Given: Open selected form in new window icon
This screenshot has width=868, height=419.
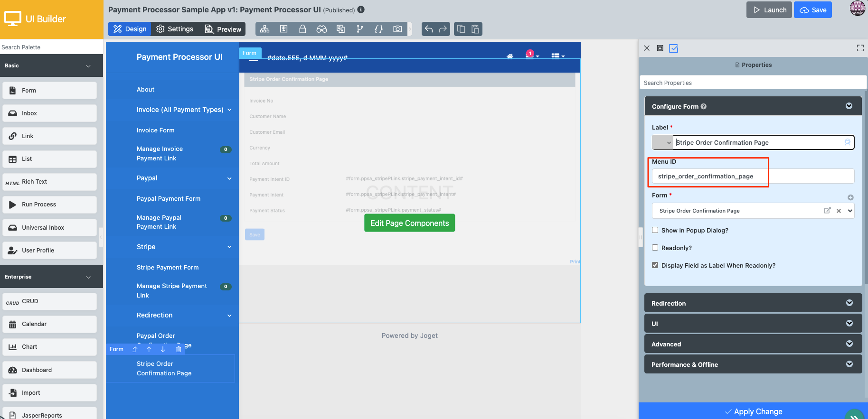Looking at the screenshot, I should 827,211.
